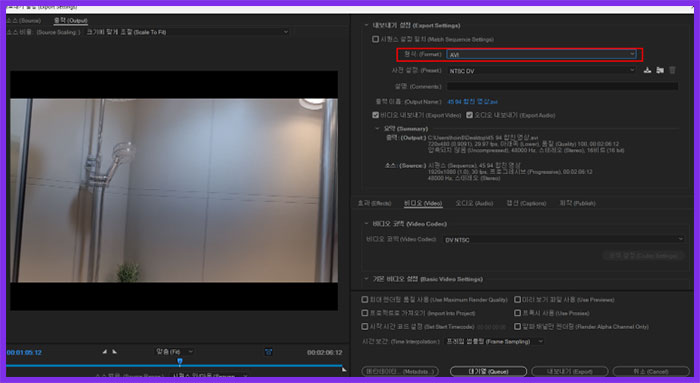Switch to the Output tab
This screenshot has width=700, height=383.
coord(71,21)
